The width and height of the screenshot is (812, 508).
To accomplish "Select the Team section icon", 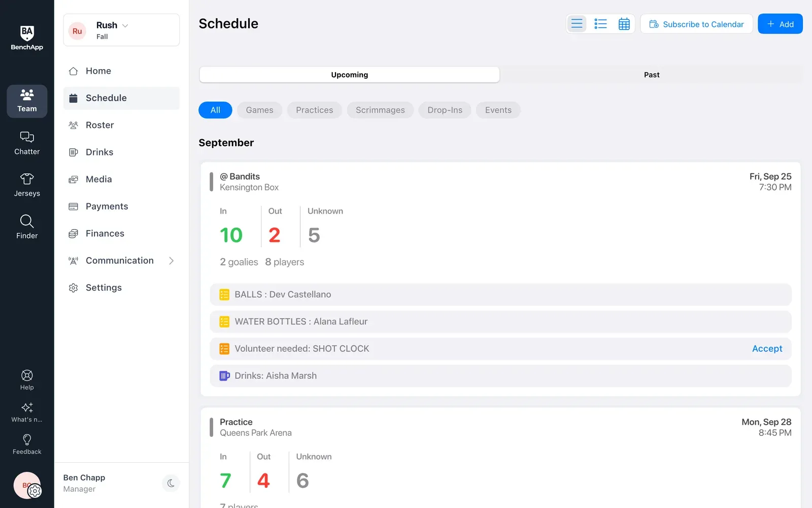I will tap(27, 101).
